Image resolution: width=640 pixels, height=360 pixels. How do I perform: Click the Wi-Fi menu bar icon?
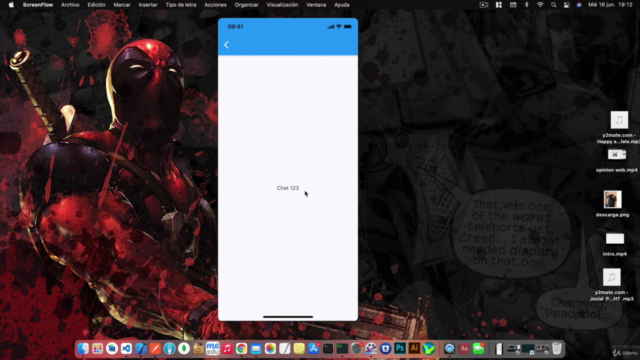click(x=540, y=5)
